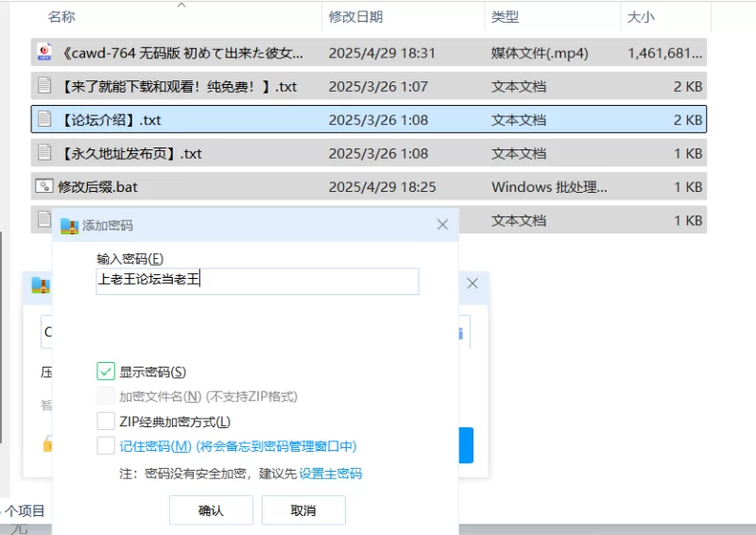Click sort arrow above 名称 column
Image resolution: width=756 pixels, height=535 pixels.
(x=181, y=5)
